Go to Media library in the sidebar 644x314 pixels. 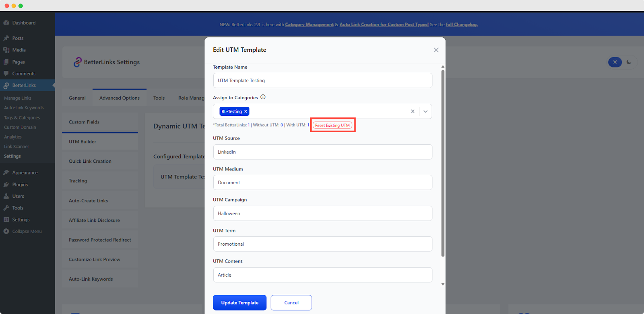pos(19,50)
